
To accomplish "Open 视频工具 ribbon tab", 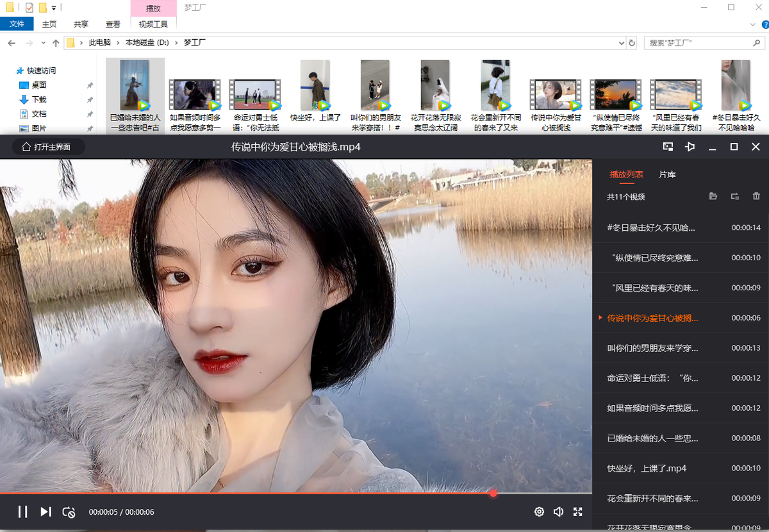I will coord(153,24).
